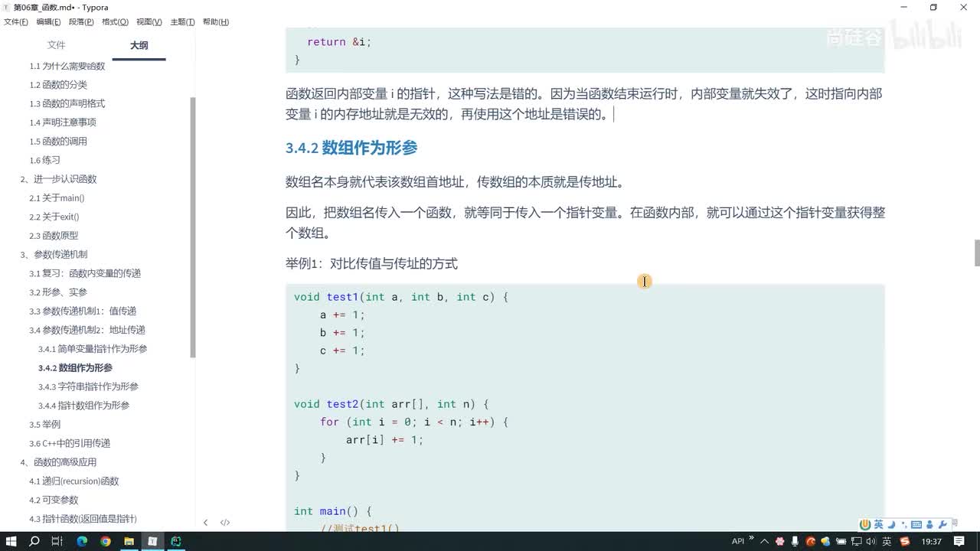
Task: Open the 文件(F) menu
Action: point(16,22)
